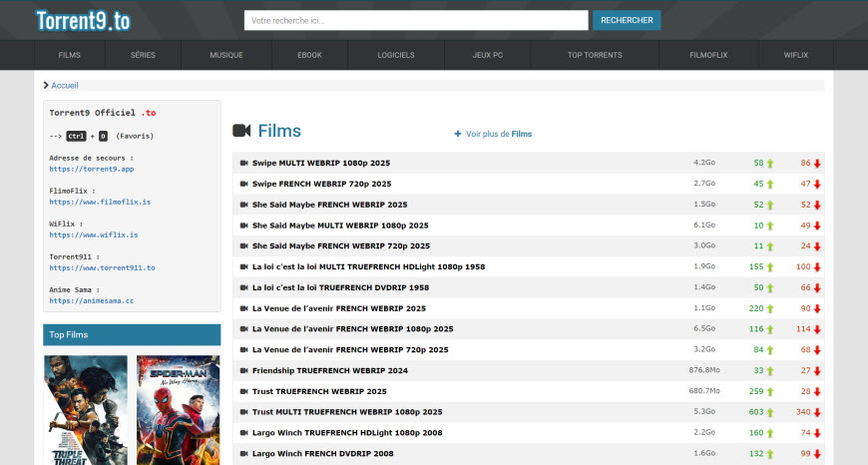Open the Films navigation tab
Image resolution: width=868 pixels, height=465 pixels.
point(69,55)
